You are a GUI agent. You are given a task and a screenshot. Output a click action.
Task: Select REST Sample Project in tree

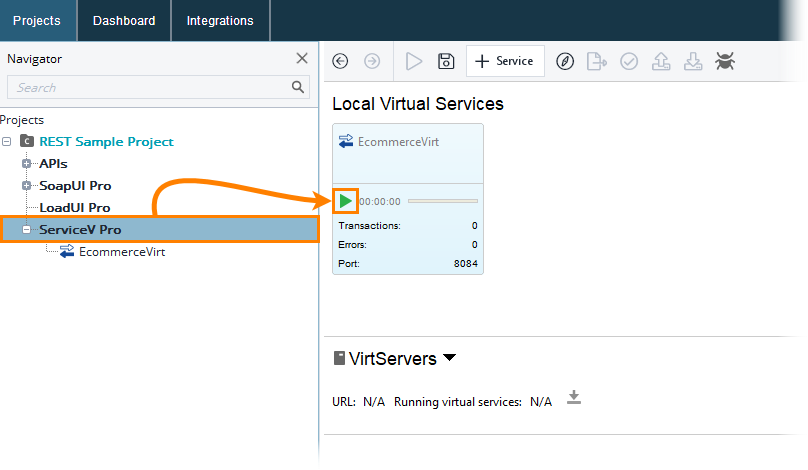(107, 141)
